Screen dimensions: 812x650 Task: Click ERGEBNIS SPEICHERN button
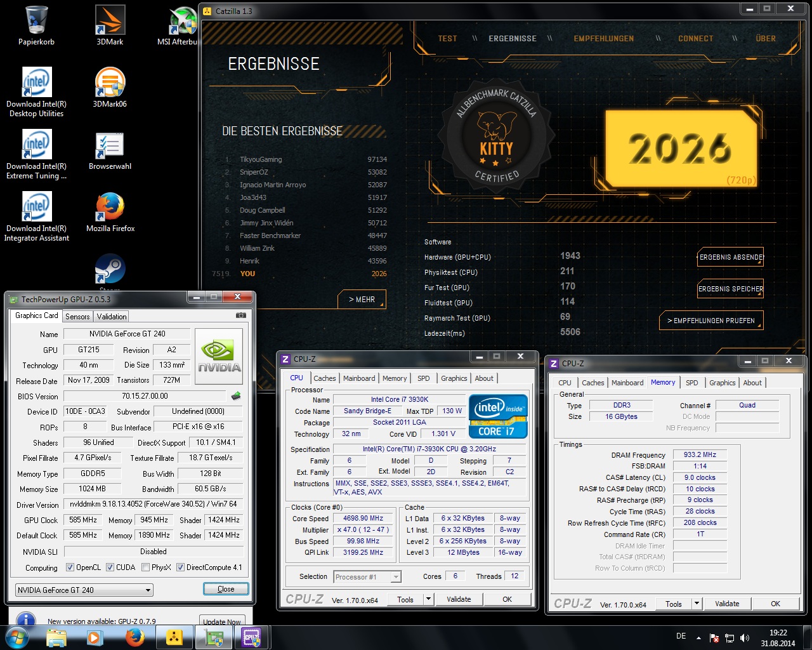tap(731, 289)
